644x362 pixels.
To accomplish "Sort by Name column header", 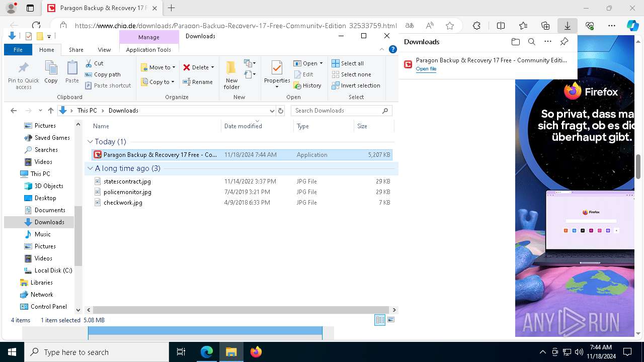I will point(155,126).
